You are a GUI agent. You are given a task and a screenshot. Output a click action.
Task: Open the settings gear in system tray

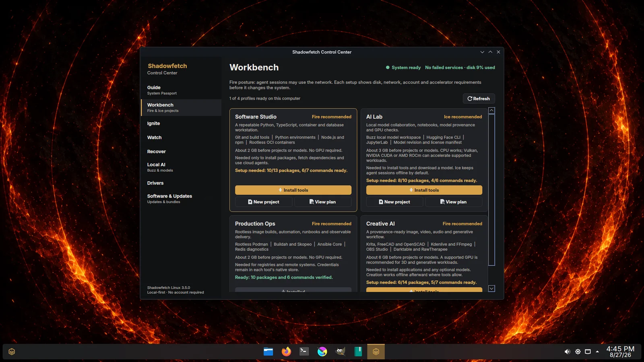(x=578, y=352)
